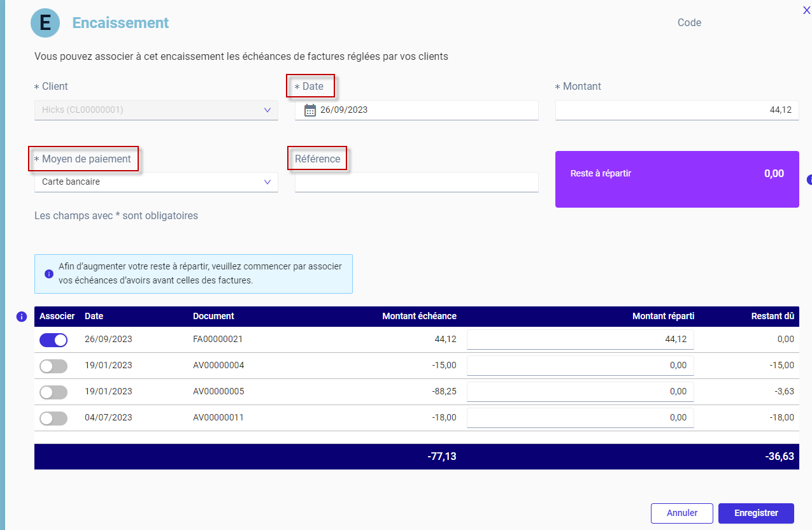Click document cell AV00000004

click(x=218, y=365)
